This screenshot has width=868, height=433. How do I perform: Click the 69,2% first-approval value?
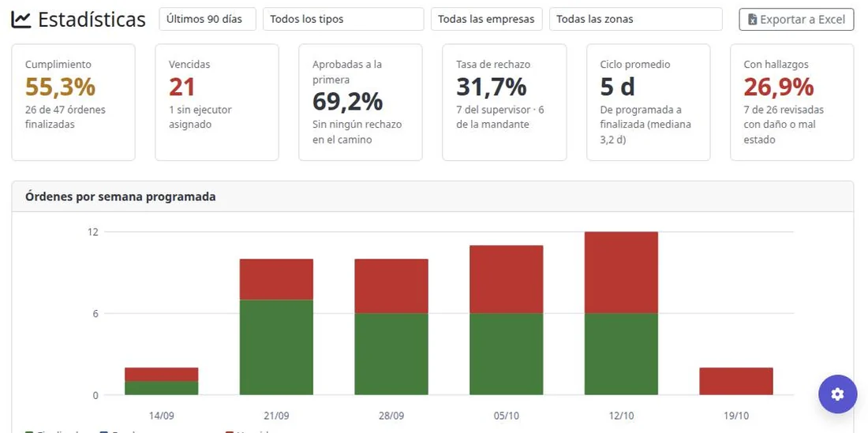point(348,102)
